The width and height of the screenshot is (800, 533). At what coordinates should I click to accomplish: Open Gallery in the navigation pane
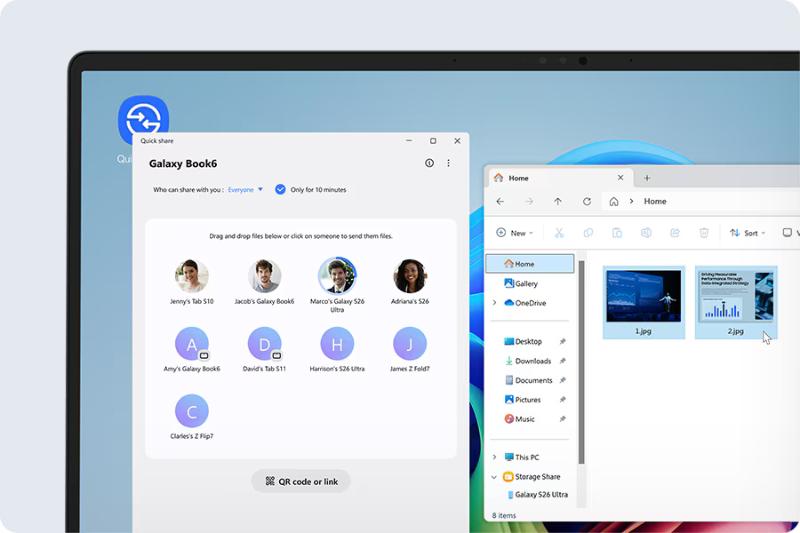coord(521,283)
